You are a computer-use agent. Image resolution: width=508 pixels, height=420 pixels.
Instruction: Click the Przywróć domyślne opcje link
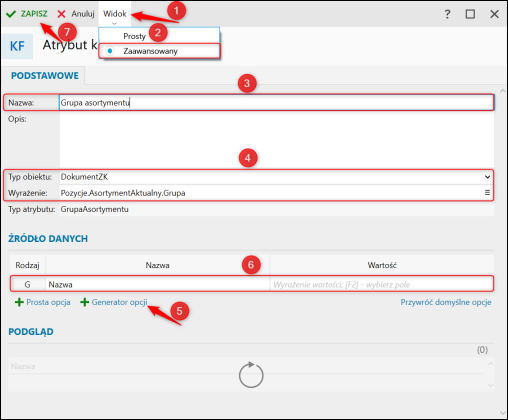(446, 302)
